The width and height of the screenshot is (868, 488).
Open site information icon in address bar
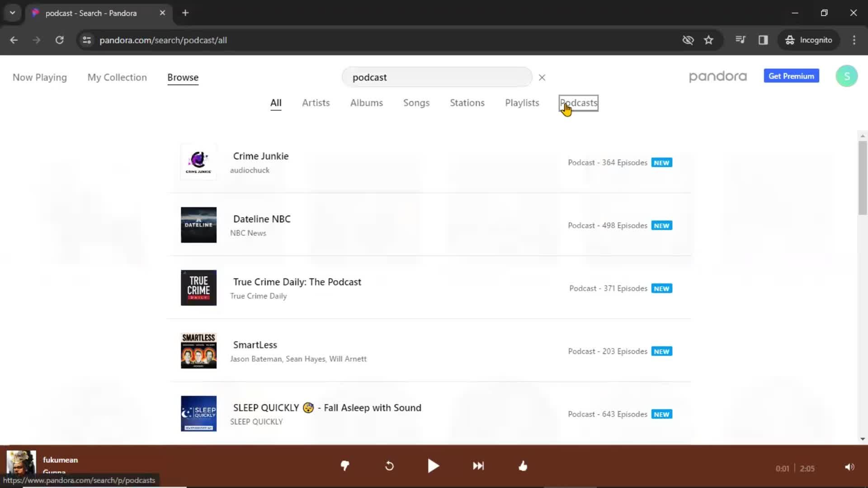point(87,40)
